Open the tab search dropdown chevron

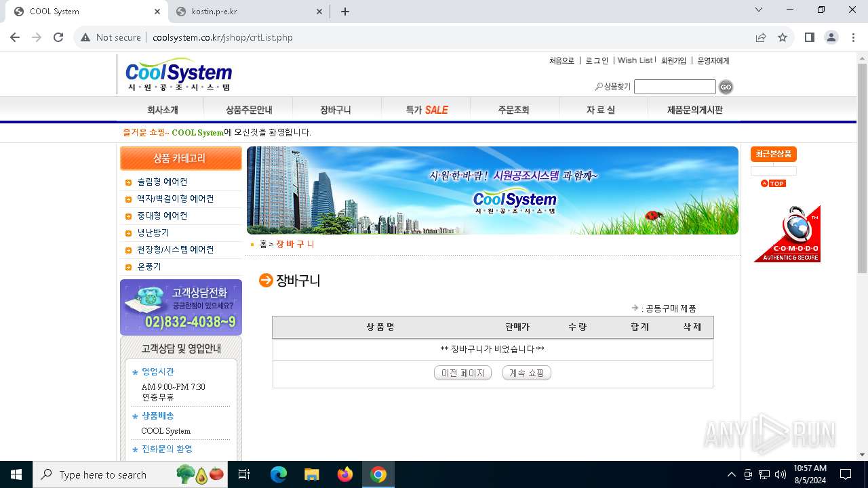pyautogui.click(x=759, y=10)
